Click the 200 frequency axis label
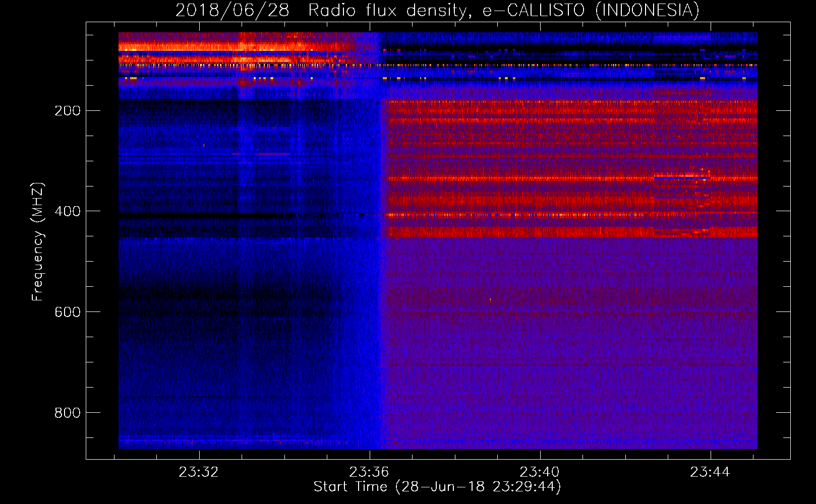The height and width of the screenshot is (504, 816). (x=68, y=111)
